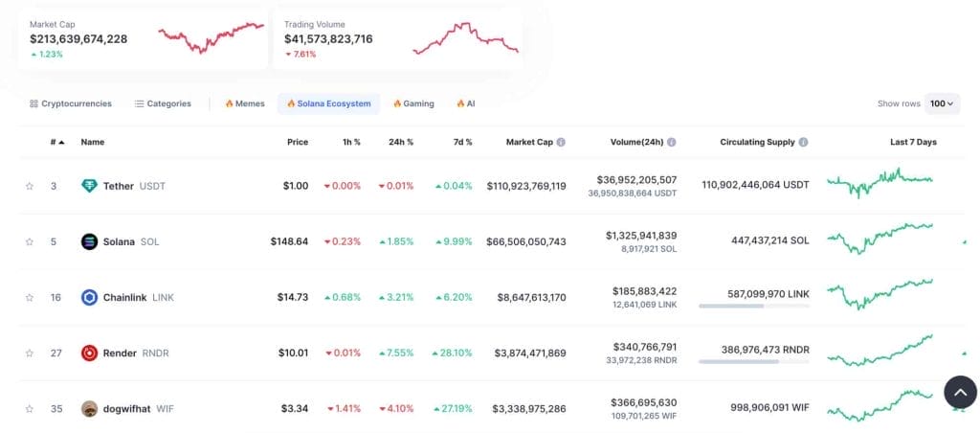The width and height of the screenshot is (980, 433).
Task: Toggle watchlist star for Solana
Action: 29,241
